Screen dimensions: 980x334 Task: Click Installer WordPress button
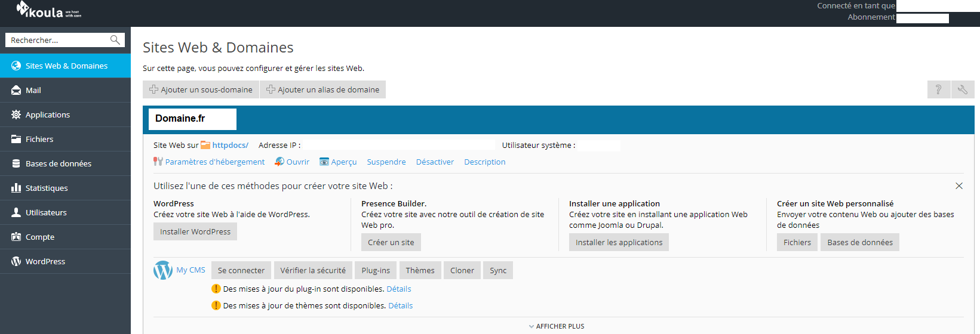tap(195, 231)
